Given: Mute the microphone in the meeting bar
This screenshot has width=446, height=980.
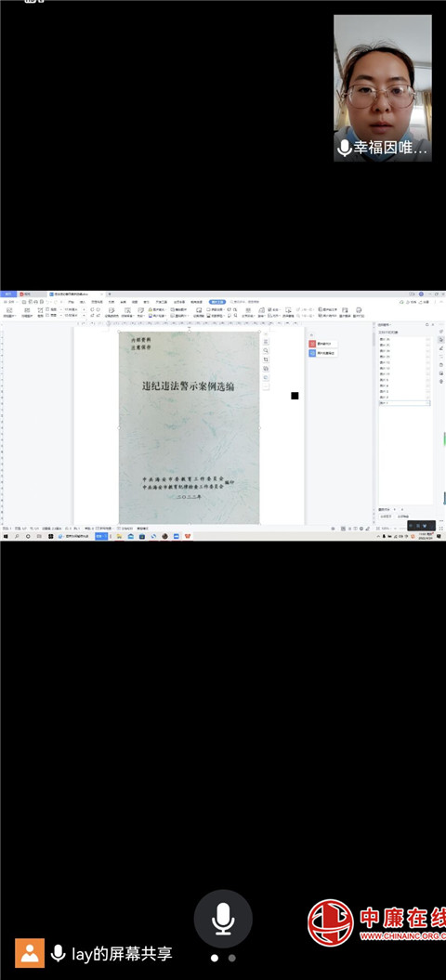Looking at the screenshot, I should (223, 919).
